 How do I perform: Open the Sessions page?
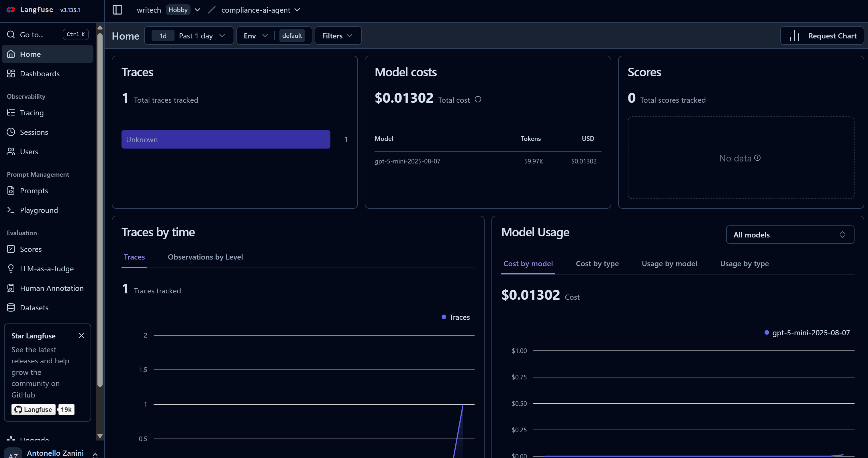(34, 132)
